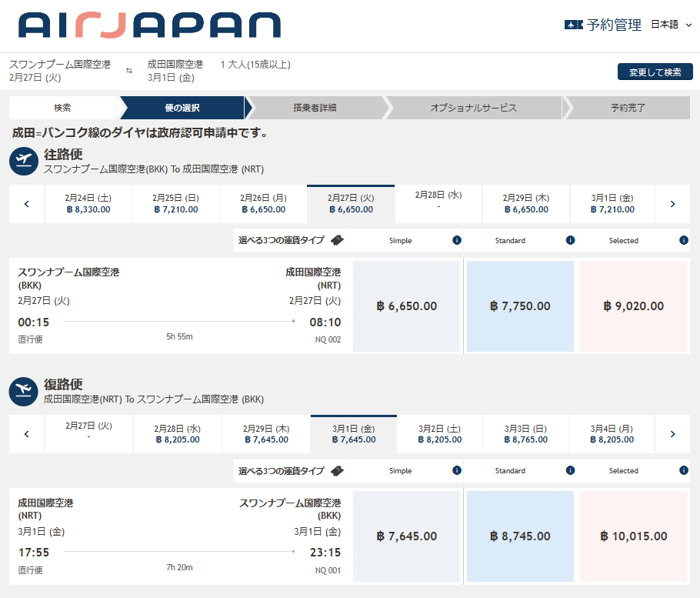Viewport: 700px width, 598px height.
Task: Click flight number NQ 001
Action: click(x=328, y=570)
